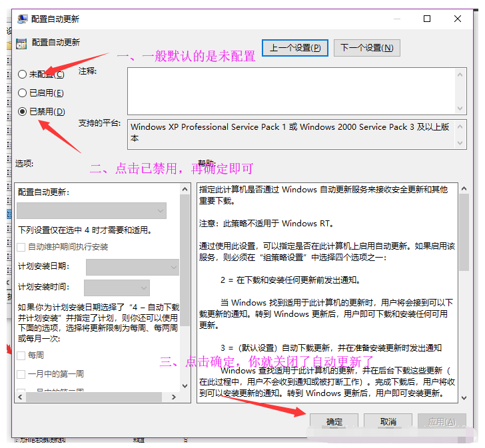This screenshot has height=448, width=485.
Task: Expand the 计划安装日期 dropdown
Action: tap(132, 267)
